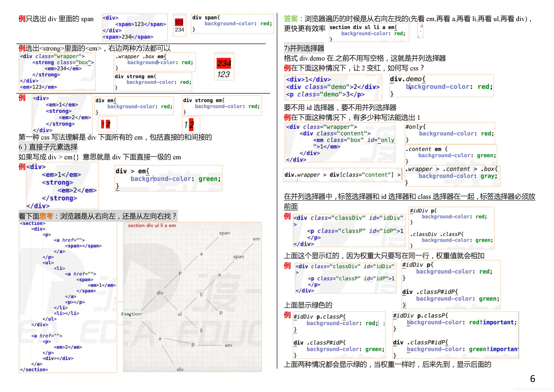Click the heading '7)并列选择器'
This screenshot has width=554, height=392.
tap(304, 48)
